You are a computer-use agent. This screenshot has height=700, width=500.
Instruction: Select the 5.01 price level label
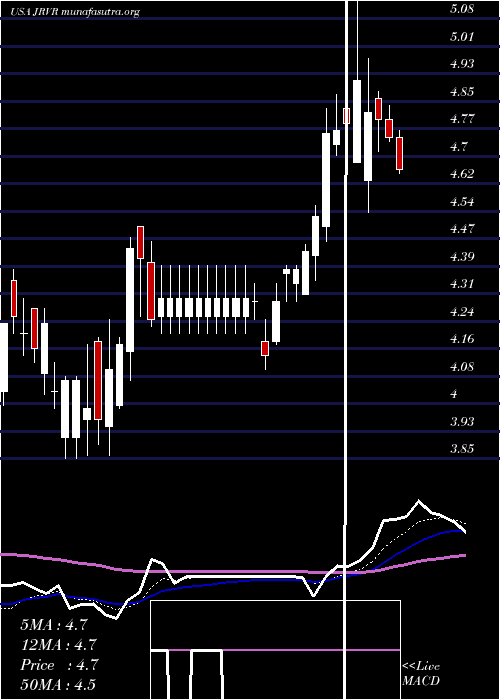point(462,36)
